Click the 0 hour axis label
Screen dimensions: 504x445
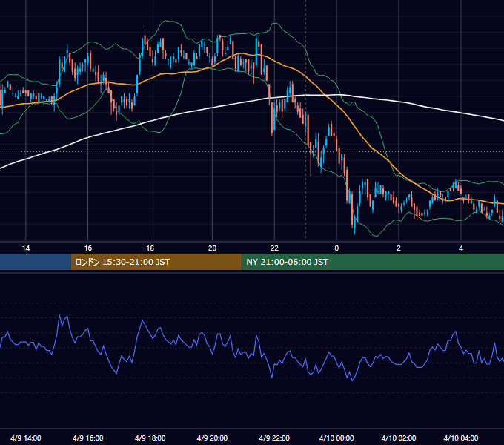[x=336, y=248]
